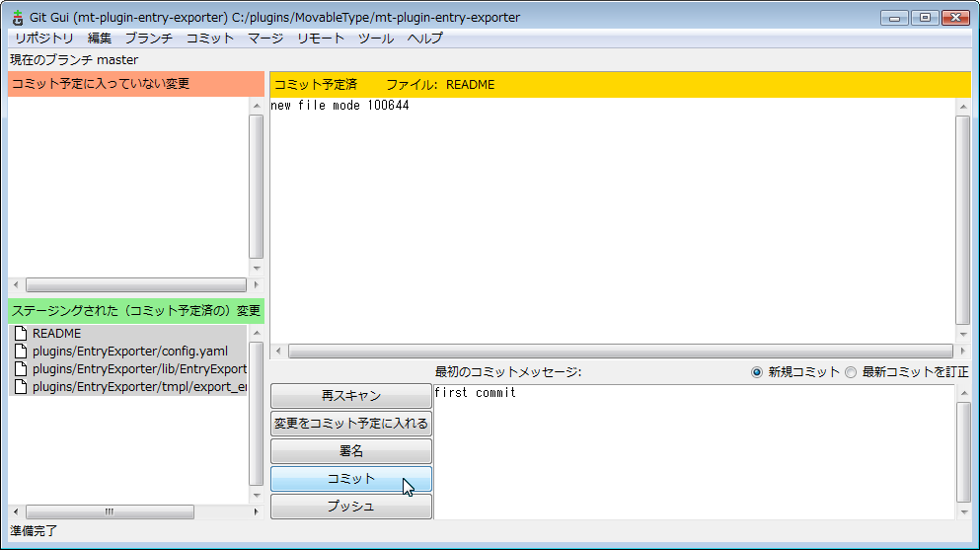This screenshot has height=550, width=980.
Task: Select plugins/EntryExporter/config.yaml in staged list
Action: (x=128, y=352)
